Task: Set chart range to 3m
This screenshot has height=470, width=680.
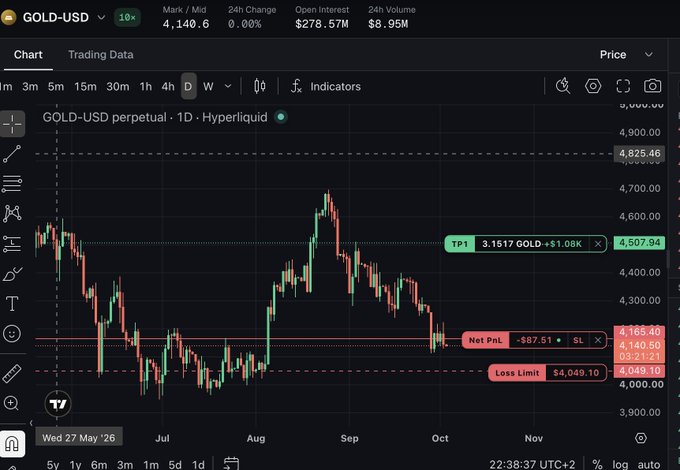Action: click(125, 465)
